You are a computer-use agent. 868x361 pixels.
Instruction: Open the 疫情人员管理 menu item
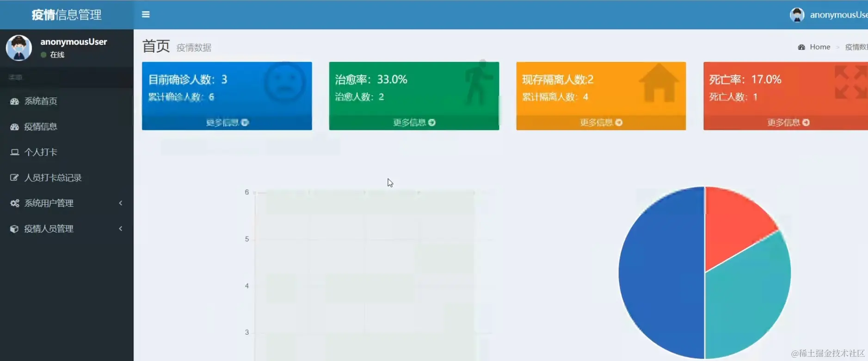[x=67, y=228]
